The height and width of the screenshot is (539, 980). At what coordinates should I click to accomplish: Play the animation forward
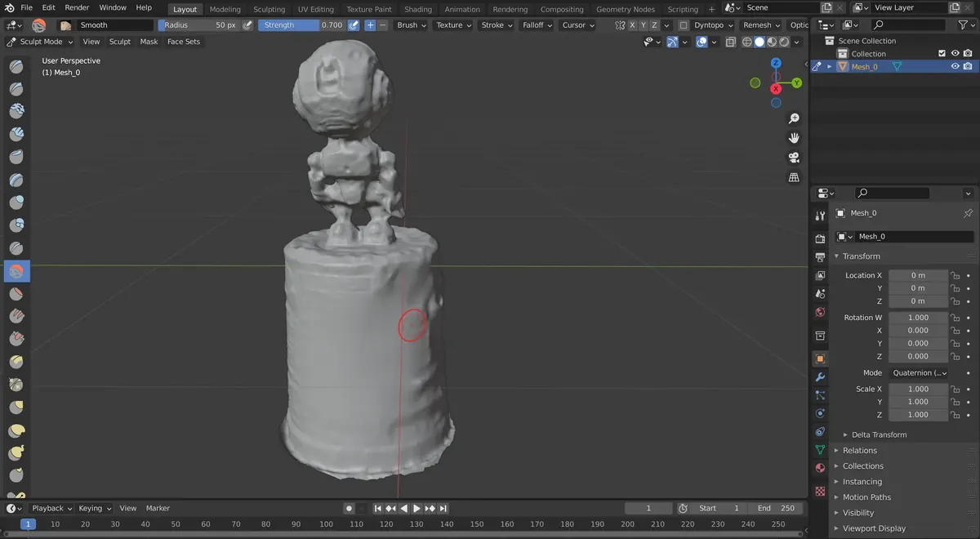(416, 508)
